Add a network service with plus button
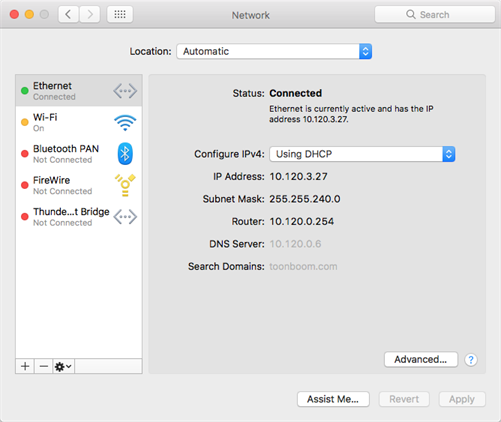 [25, 366]
